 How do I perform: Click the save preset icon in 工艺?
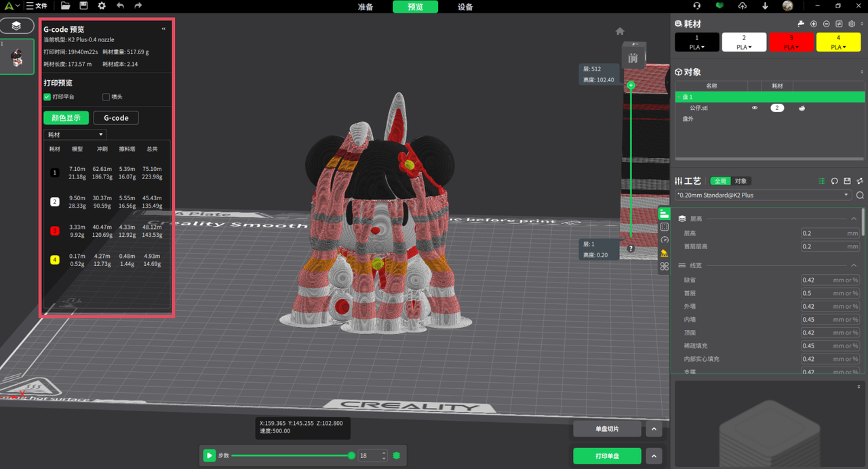click(x=847, y=181)
